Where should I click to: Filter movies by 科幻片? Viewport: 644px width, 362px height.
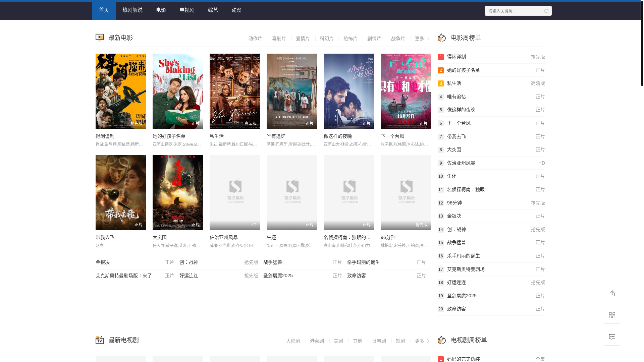(x=326, y=39)
